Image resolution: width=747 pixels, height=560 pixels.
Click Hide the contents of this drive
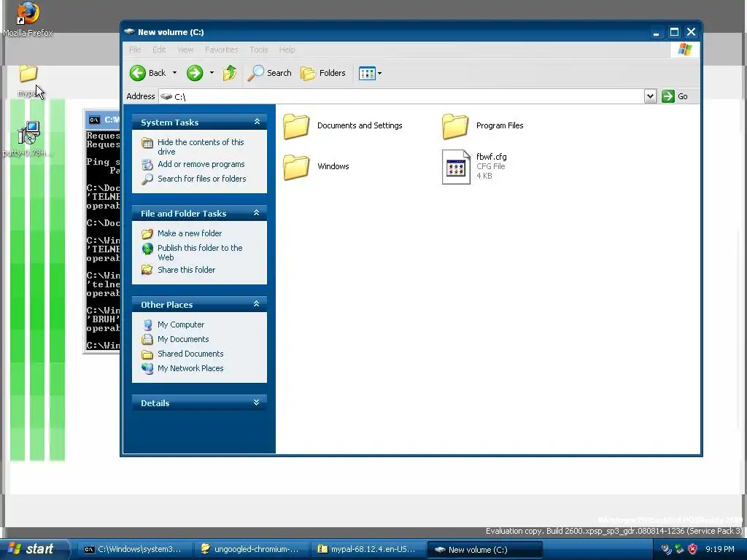(x=201, y=147)
